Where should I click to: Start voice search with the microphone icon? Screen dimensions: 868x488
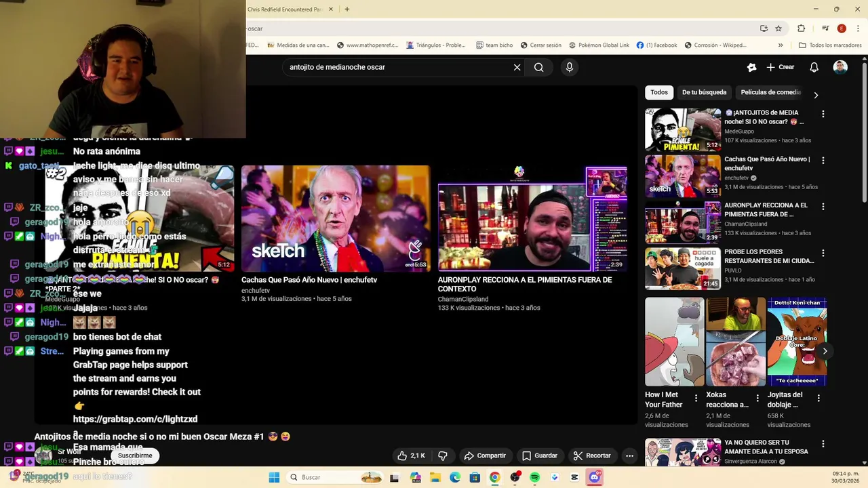tap(570, 67)
